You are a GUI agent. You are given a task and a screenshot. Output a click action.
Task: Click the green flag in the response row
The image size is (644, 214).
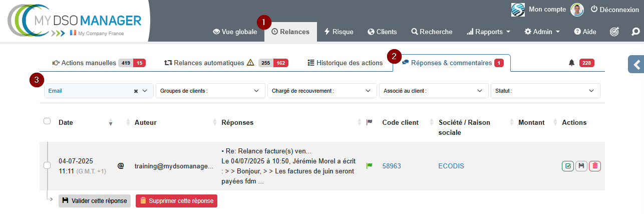[369, 166]
